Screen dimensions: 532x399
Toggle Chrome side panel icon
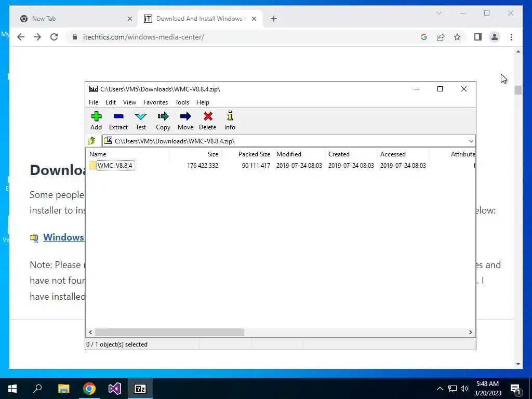pos(478,37)
